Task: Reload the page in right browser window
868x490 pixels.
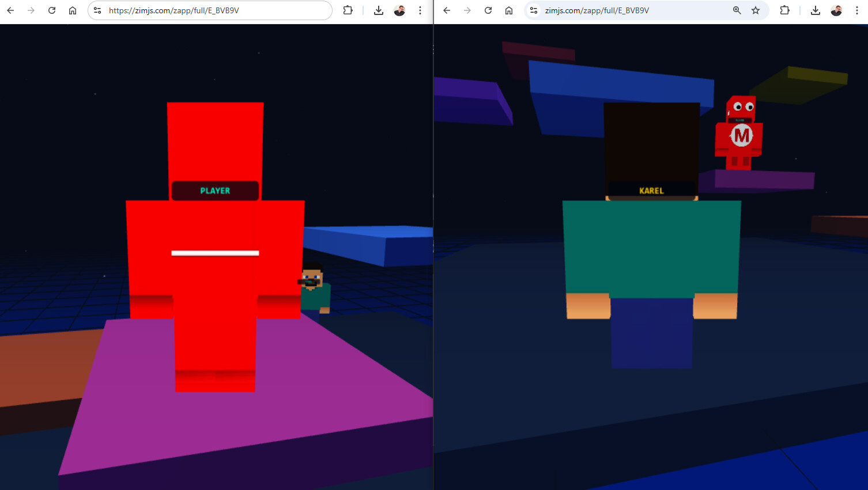Action: [x=488, y=10]
